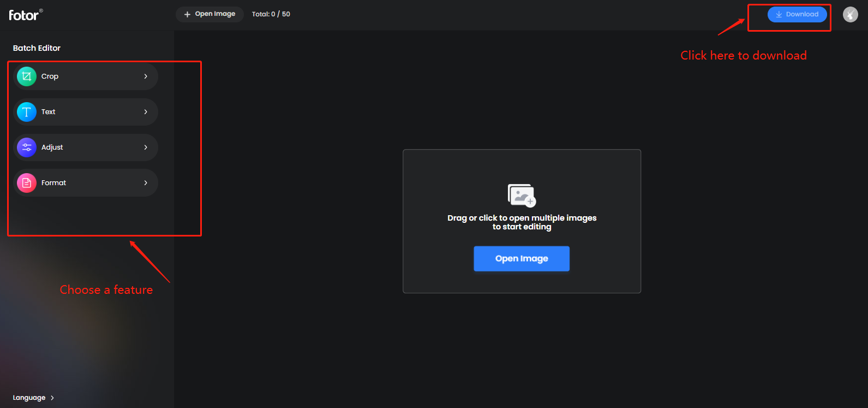Select the 'Format' label in Batch Editor
Image resolution: width=868 pixels, height=408 pixels.
pos(53,183)
